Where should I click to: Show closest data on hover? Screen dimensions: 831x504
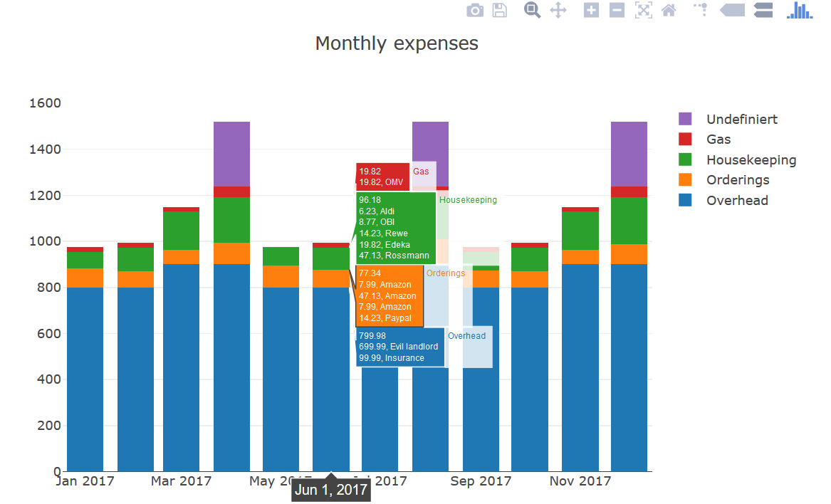[x=733, y=10]
